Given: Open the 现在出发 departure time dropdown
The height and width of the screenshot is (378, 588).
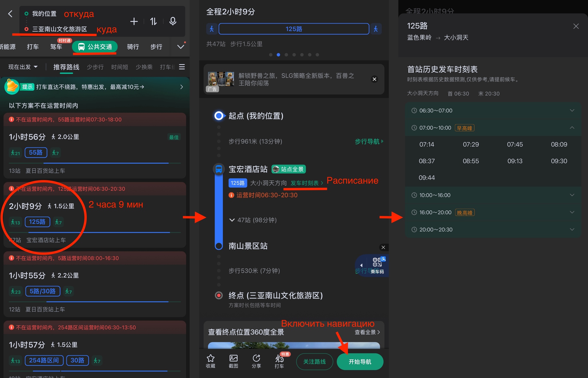Looking at the screenshot, I should tap(23, 67).
